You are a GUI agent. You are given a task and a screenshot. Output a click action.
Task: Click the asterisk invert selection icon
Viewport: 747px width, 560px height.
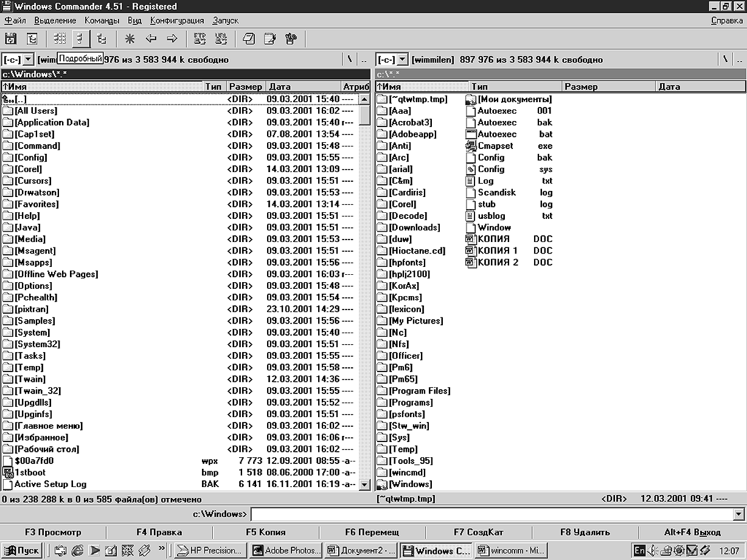[x=130, y=38]
